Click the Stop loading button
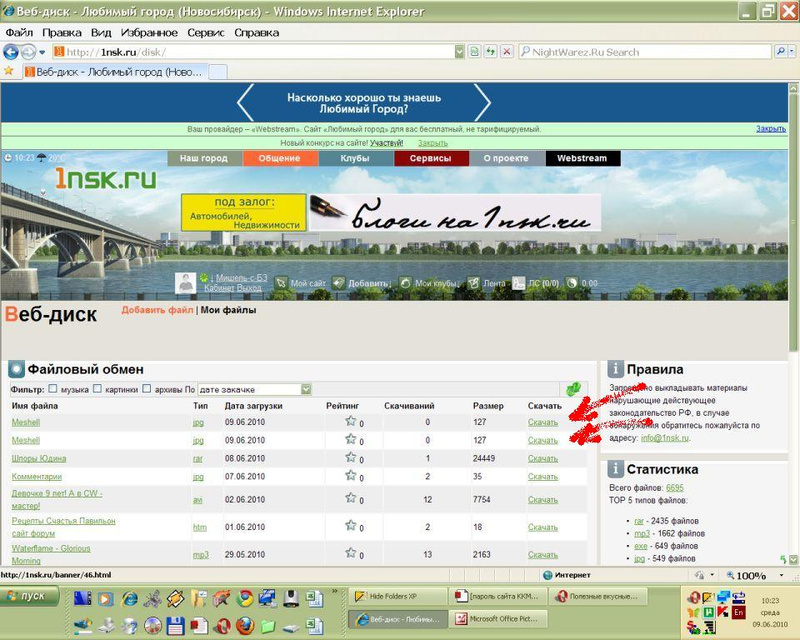Viewport: 800px width, 640px height. tap(507, 51)
